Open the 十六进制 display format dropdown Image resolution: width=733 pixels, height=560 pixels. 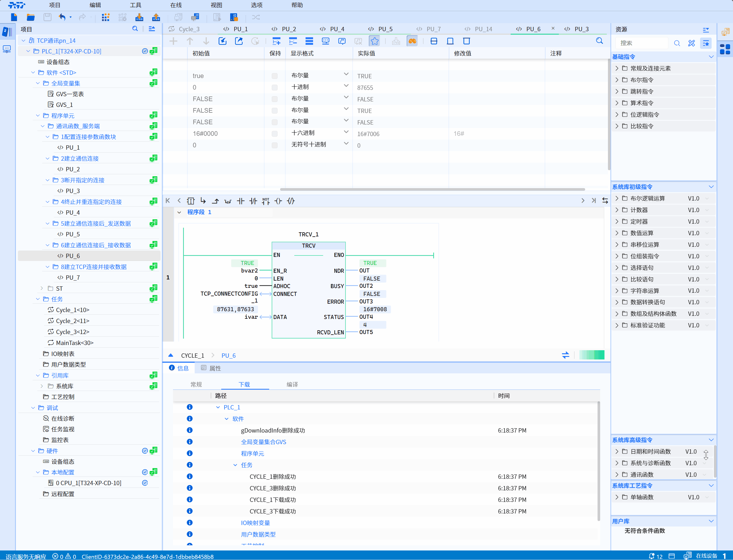tap(346, 132)
